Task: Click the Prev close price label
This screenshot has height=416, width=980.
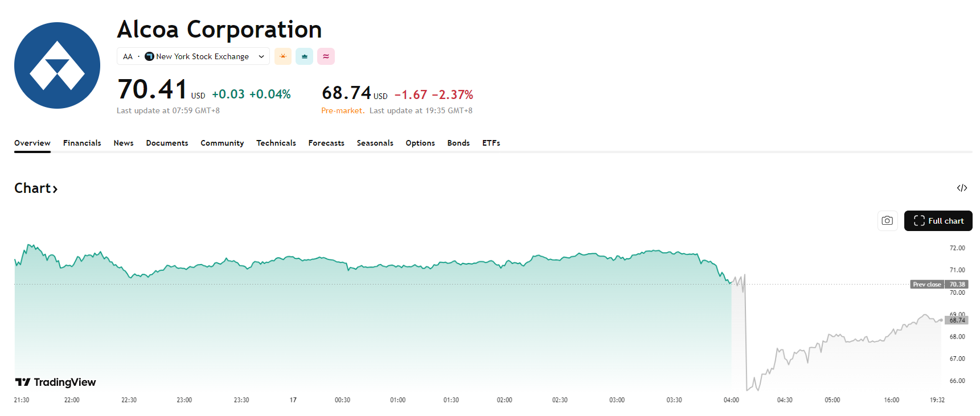Action: pos(927,285)
